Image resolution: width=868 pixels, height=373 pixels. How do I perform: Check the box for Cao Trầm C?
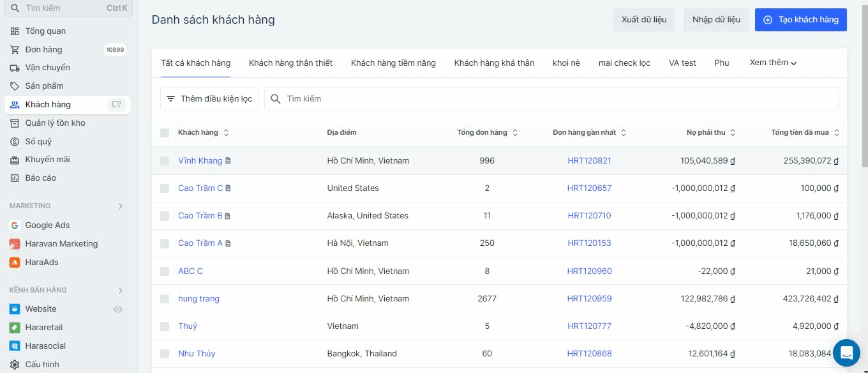[165, 188]
